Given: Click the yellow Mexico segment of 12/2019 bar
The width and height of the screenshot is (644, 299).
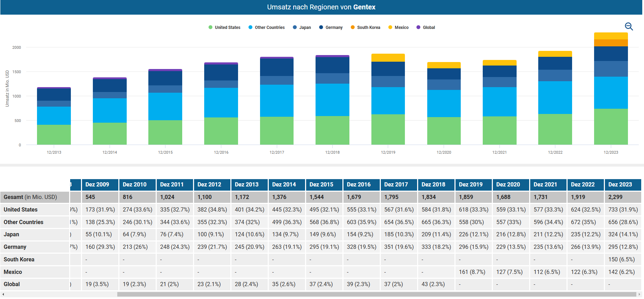Looking at the screenshot, I should (388, 58).
